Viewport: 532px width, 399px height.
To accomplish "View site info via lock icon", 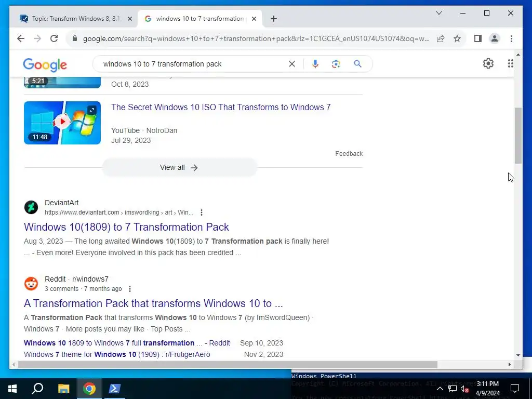I will click(x=75, y=38).
